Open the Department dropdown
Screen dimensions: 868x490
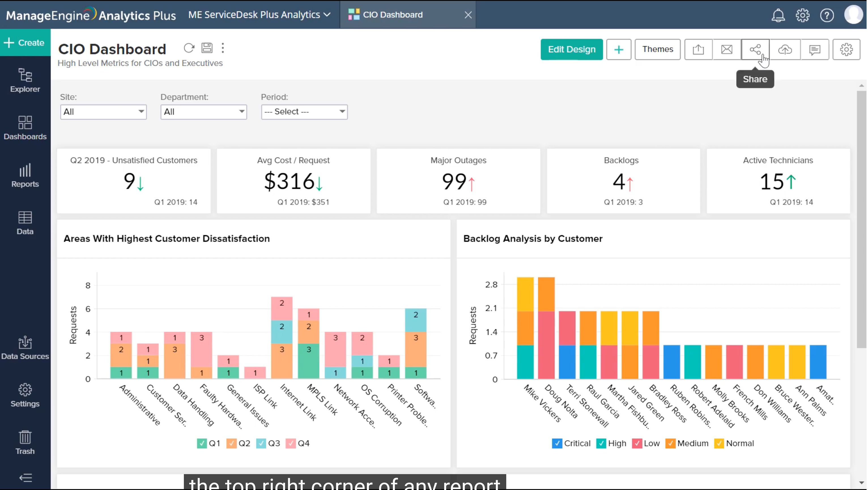(x=203, y=112)
